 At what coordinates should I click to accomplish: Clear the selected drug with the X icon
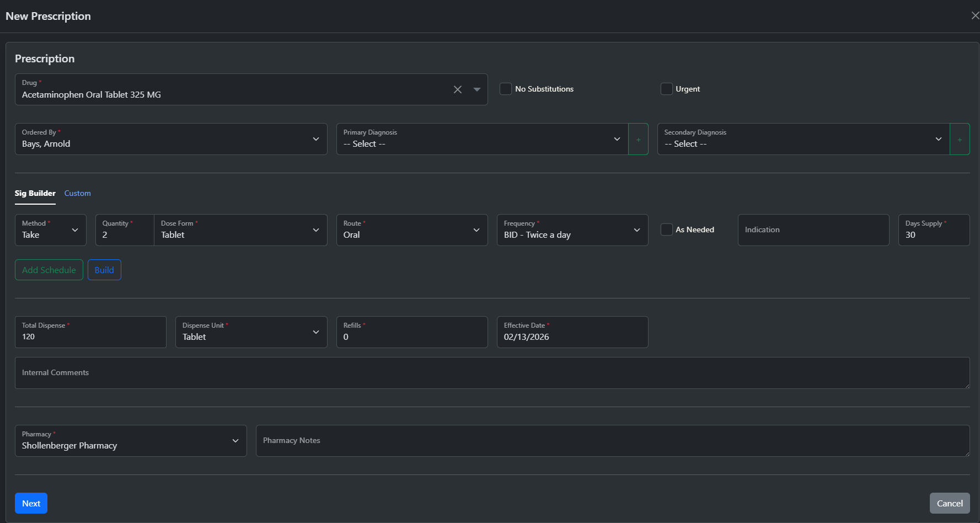point(457,89)
